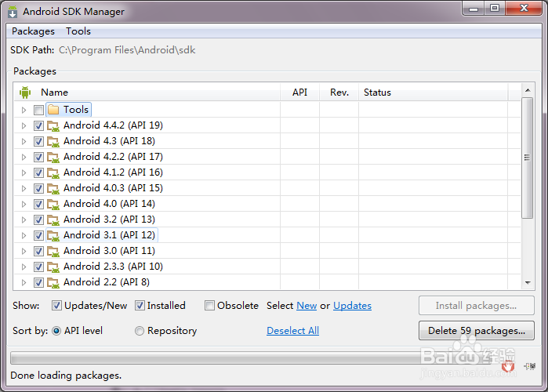548x392 pixels.
Task: Uncheck the Android 3.1 (API 12) checkbox
Action: coord(38,236)
